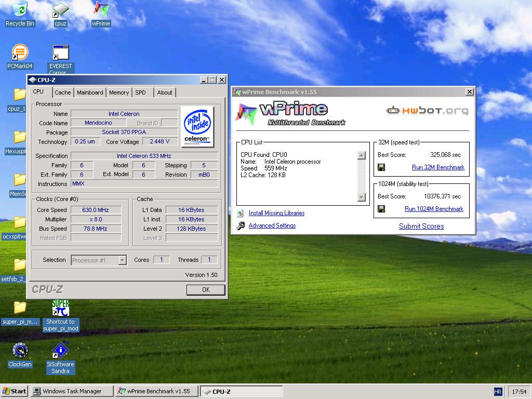Click the Code Name Mendocino value
The image size is (532, 399).
pyautogui.click(x=98, y=123)
